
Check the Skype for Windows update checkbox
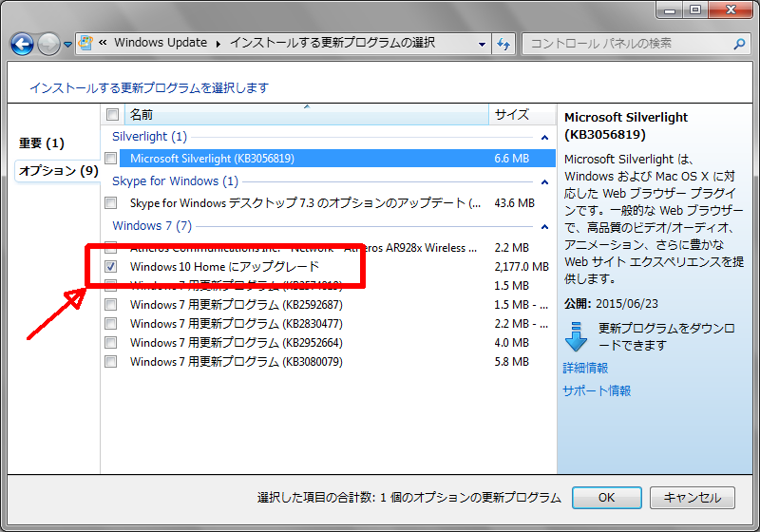[110, 203]
